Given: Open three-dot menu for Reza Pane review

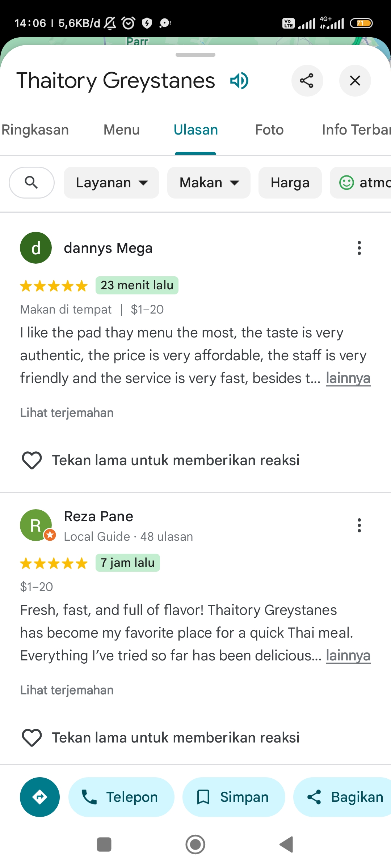Looking at the screenshot, I should (x=359, y=525).
